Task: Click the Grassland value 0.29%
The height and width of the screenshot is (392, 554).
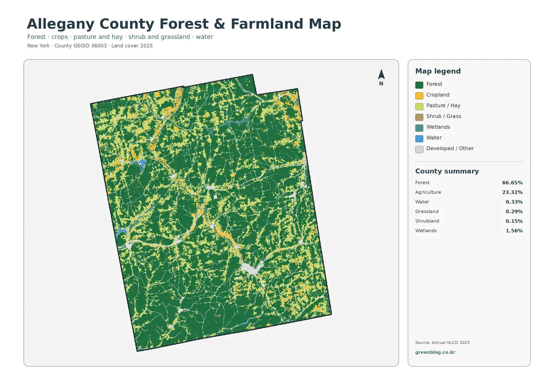Action: tap(514, 212)
